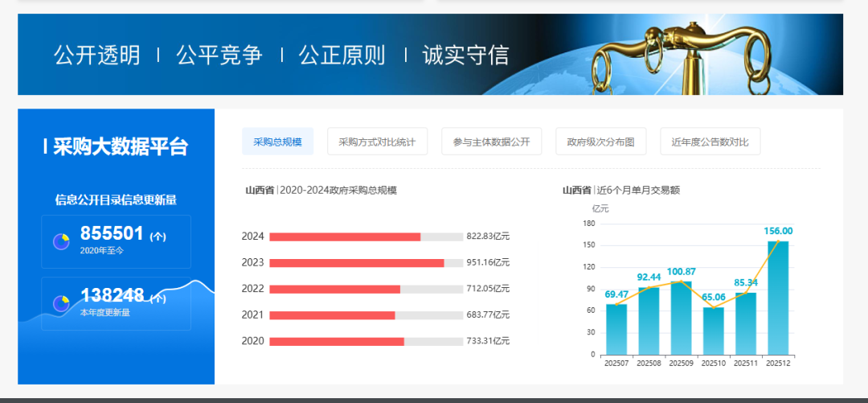The height and width of the screenshot is (403, 868).
Task: Click the 本年度更新量 138248 card
Action: tap(116, 303)
